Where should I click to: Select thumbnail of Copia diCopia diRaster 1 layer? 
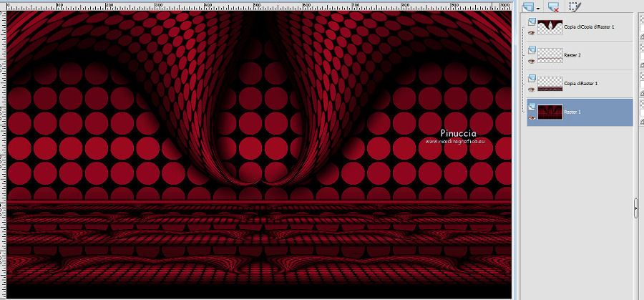pos(550,27)
